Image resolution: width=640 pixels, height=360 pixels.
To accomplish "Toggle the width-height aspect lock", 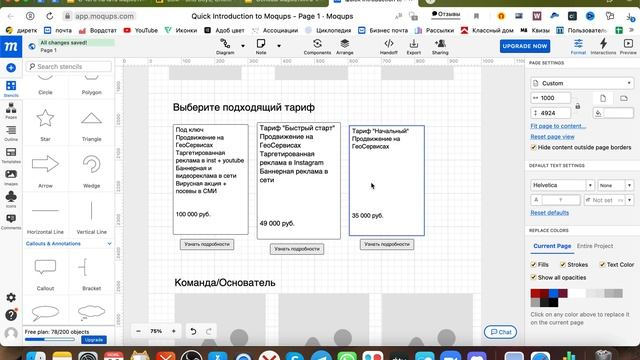I will (x=578, y=106).
